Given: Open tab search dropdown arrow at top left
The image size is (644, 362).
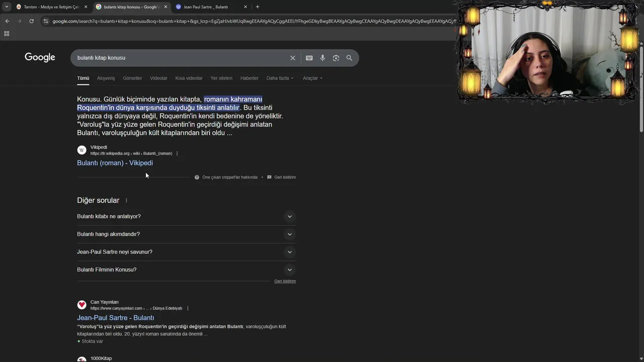Looking at the screenshot, I should click(7, 7).
